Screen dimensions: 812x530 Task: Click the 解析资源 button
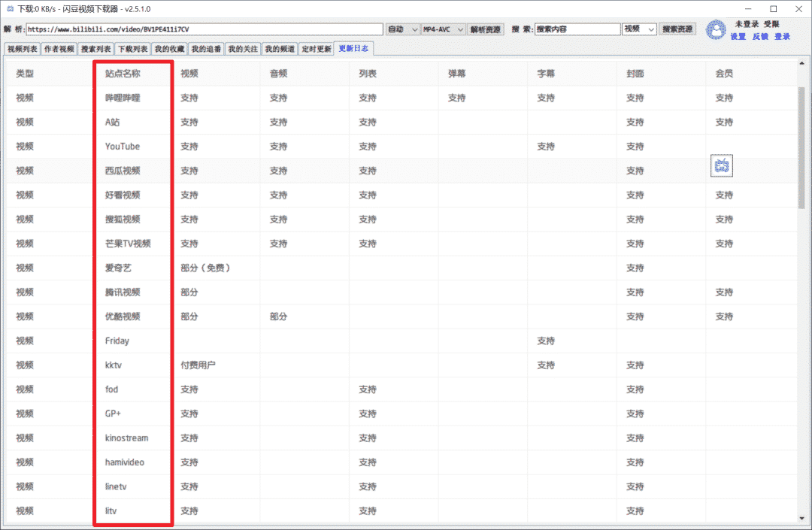pos(485,29)
